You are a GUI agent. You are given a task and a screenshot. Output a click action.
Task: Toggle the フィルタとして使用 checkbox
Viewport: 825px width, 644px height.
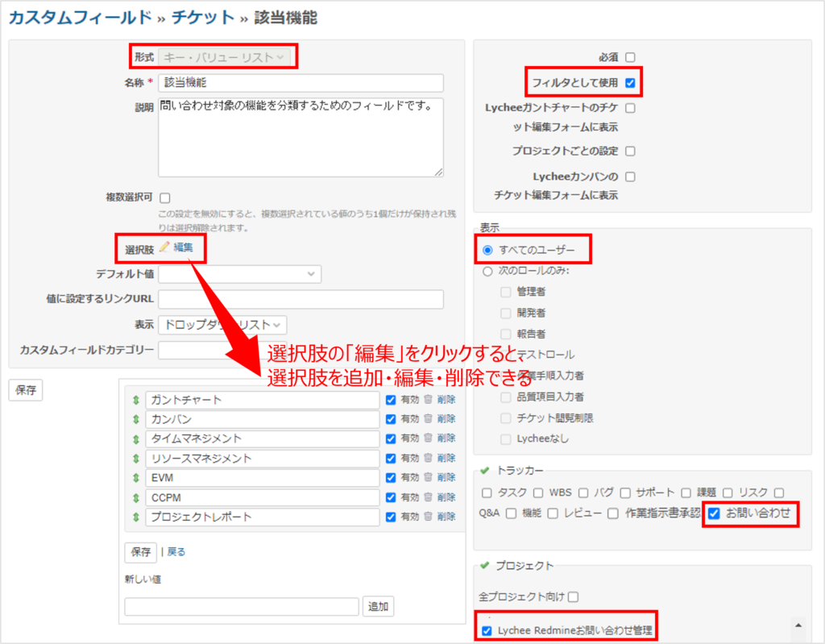[631, 82]
